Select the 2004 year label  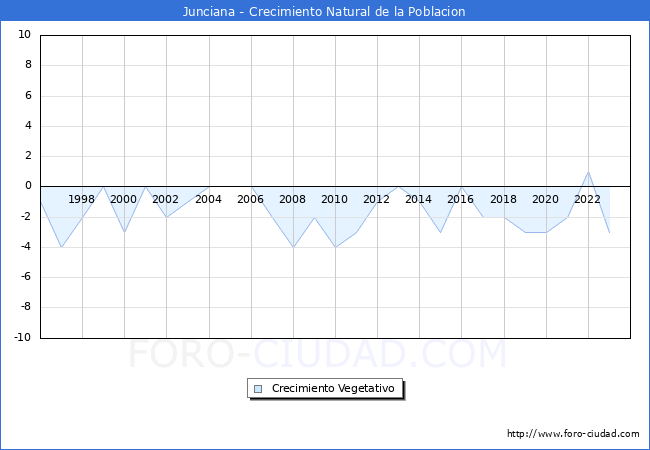tap(208, 199)
